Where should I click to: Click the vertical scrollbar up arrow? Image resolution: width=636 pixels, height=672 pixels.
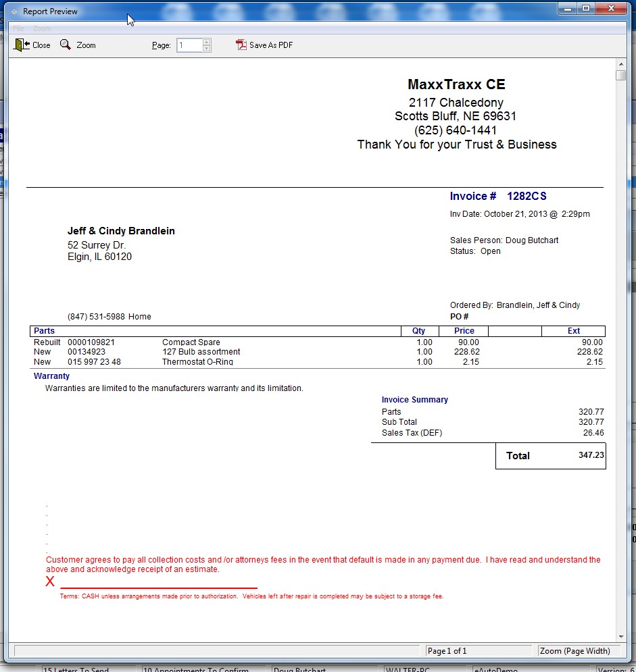pyautogui.click(x=620, y=64)
